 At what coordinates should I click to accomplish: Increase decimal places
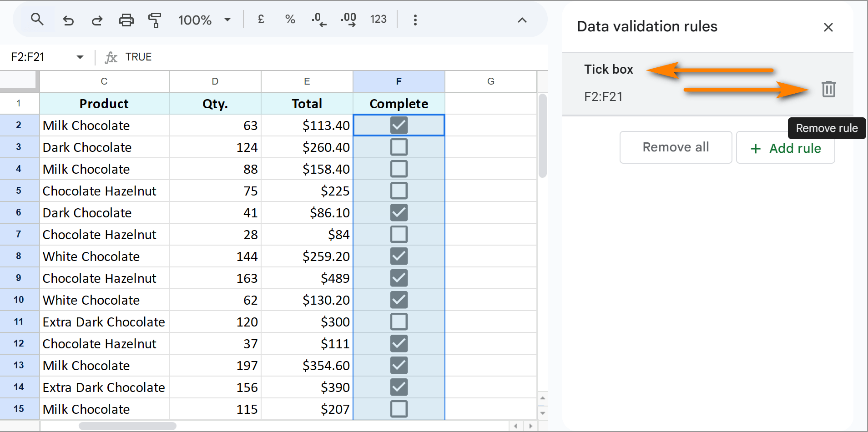point(348,20)
